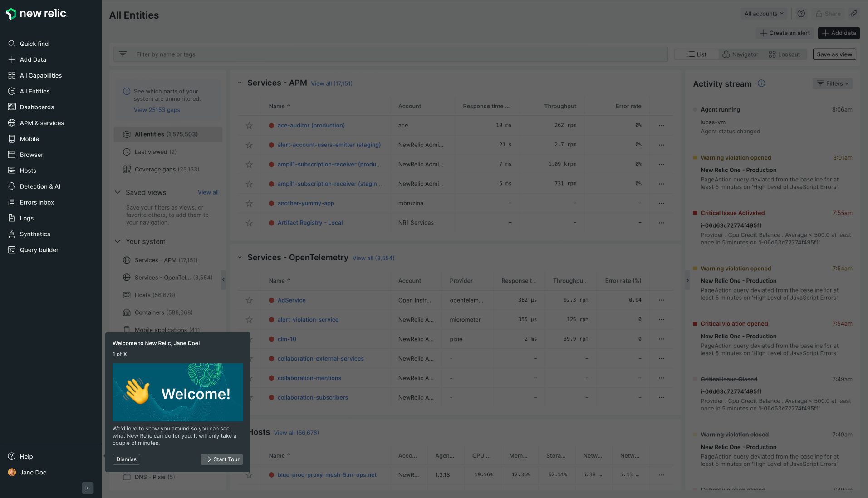Click the help question mark icon in the header
Image resolution: width=868 pixels, height=498 pixels.
[801, 14]
